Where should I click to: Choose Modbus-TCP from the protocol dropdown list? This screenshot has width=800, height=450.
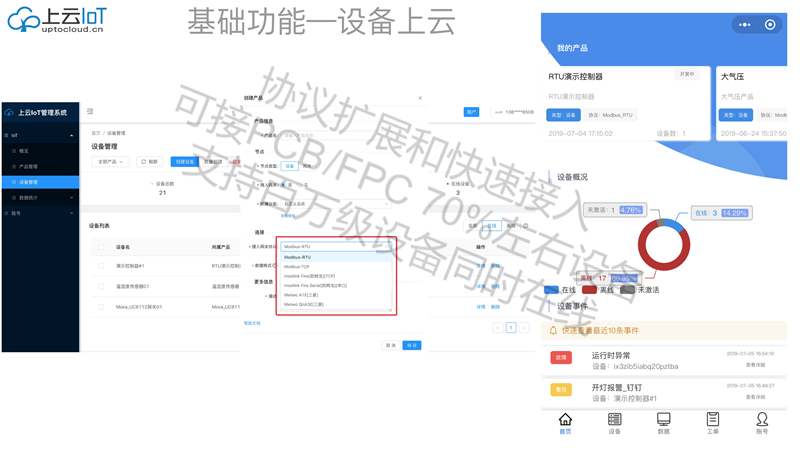pyautogui.click(x=297, y=267)
